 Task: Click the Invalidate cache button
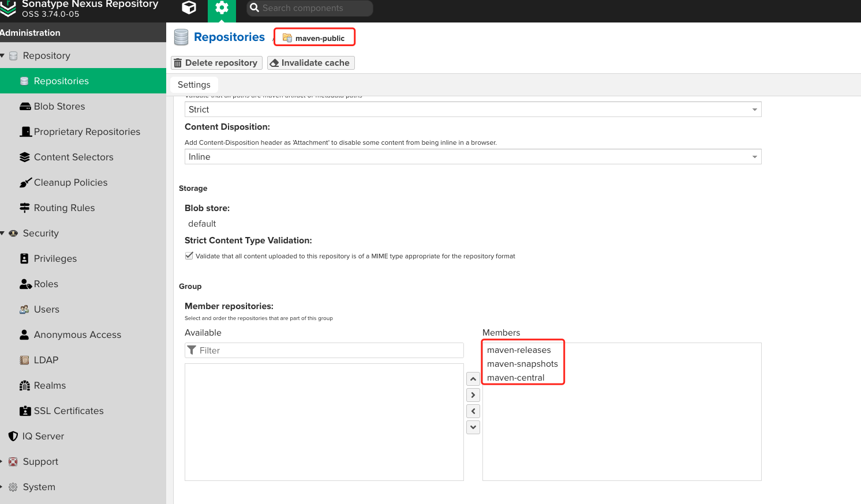coord(310,63)
